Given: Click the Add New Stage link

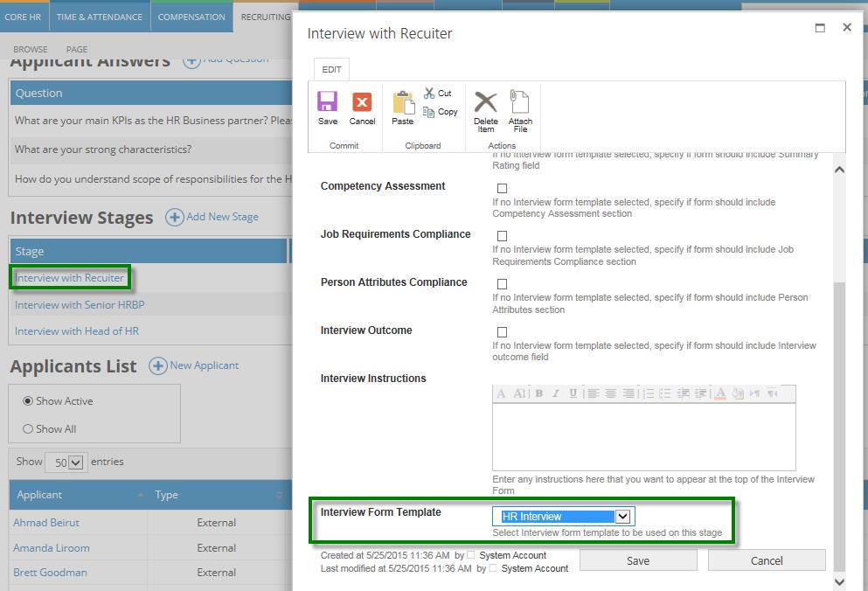Looking at the screenshot, I should (213, 216).
